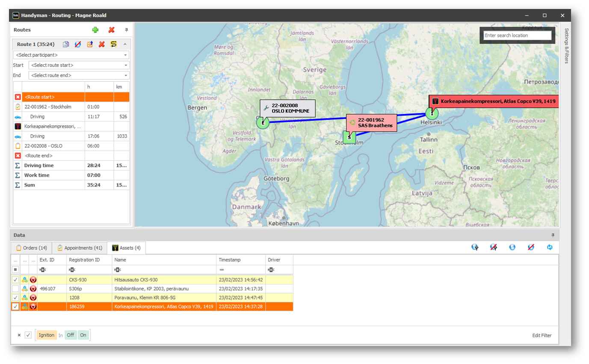This screenshot has width=589, height=364.
Task: Select the Korkeapainekompressori row in route list
Action: point(71,126)
